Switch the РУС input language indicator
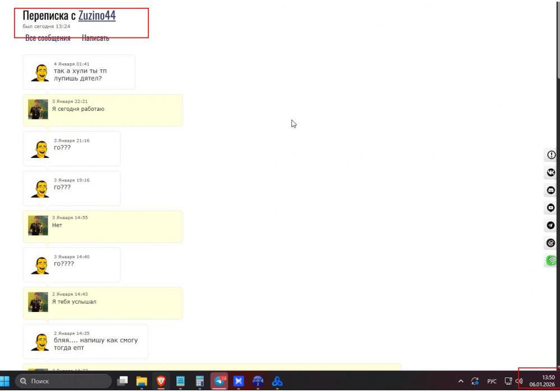This screenshot has width=560, height=392. (x=492, y=381)
